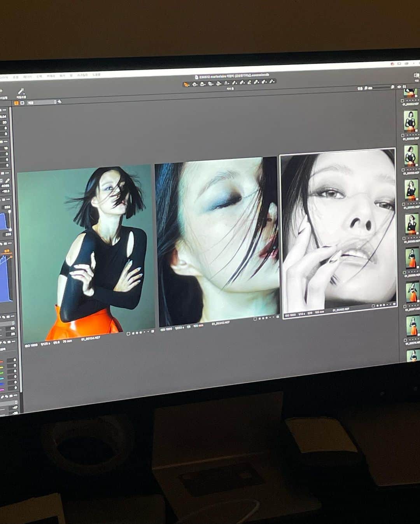The width and height of the screenshot is (420, 524).
Task: Click zoom-in magnifier right of zoom slider
Action: click(x=392, y=87)
